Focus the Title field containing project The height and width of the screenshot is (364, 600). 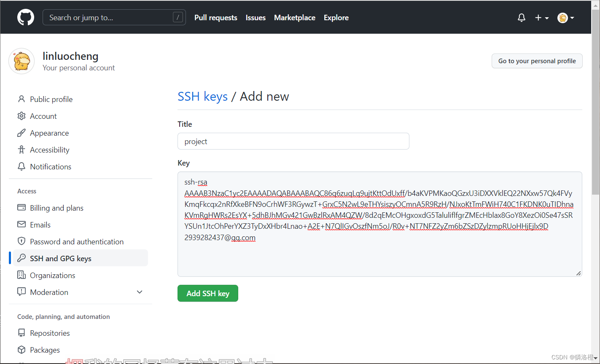(293, 141)
